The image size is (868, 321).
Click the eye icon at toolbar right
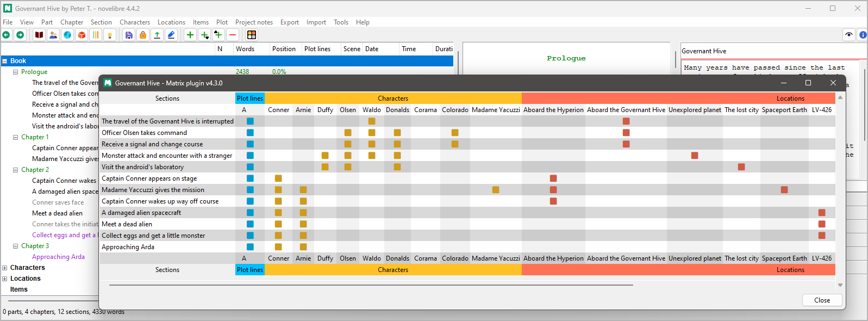849,35
